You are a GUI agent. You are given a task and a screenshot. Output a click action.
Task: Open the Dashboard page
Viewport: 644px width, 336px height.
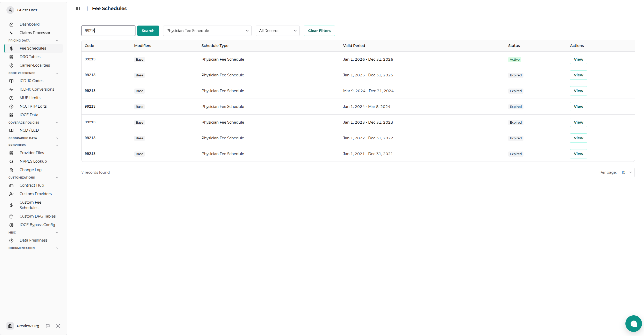pos(34,24)
